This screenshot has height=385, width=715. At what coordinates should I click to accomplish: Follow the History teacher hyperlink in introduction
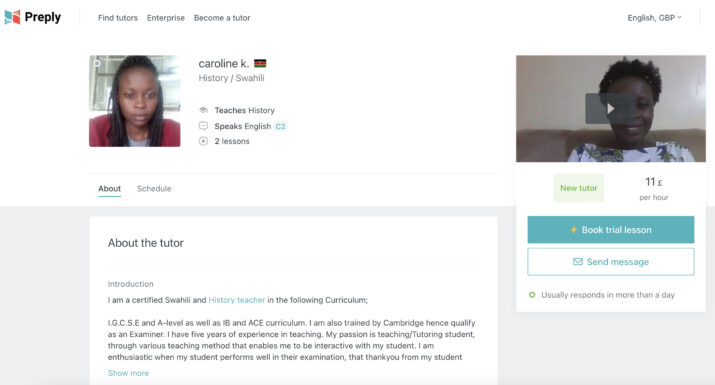click(237, 300)
